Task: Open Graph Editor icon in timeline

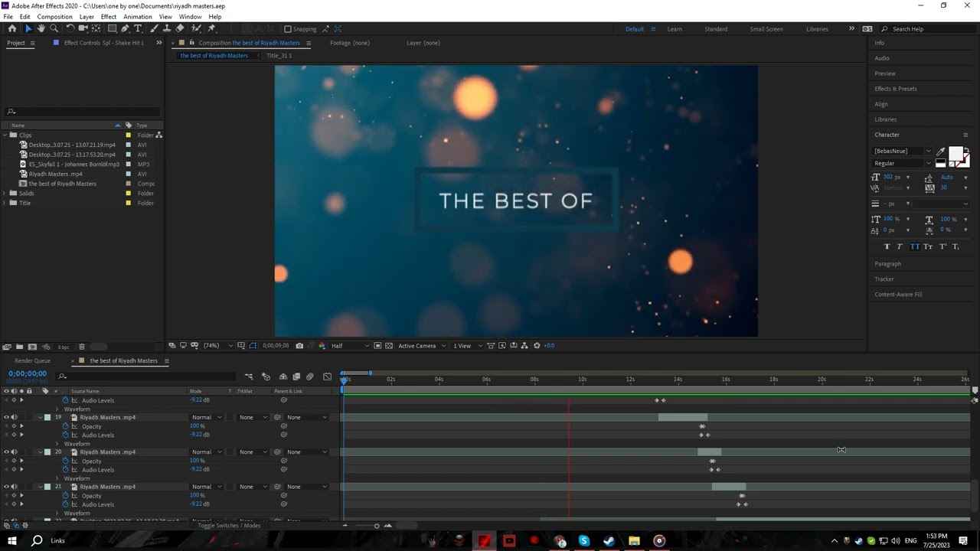Action: [x=328, y=377]
